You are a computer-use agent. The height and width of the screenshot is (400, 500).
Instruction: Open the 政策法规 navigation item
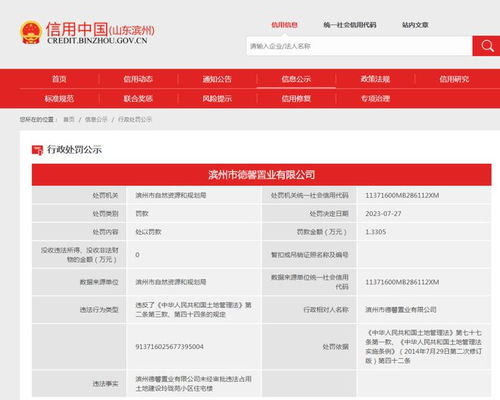[x=375, y=79]
